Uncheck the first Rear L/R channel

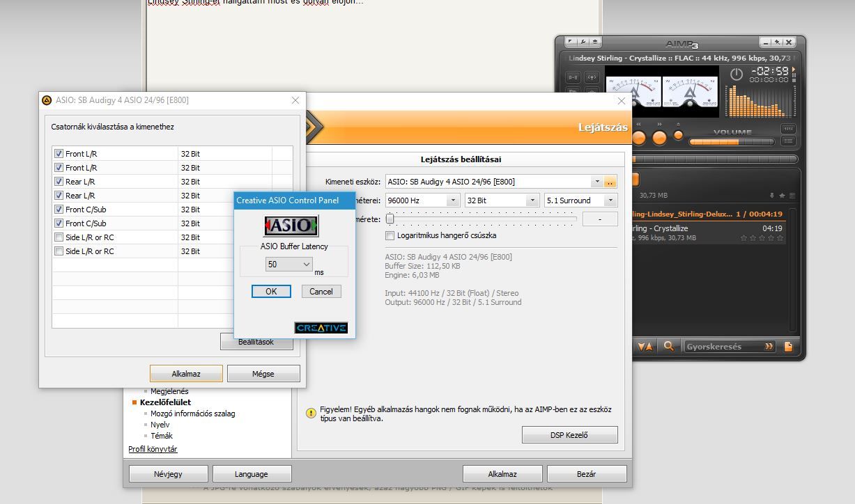coord(59,182)
